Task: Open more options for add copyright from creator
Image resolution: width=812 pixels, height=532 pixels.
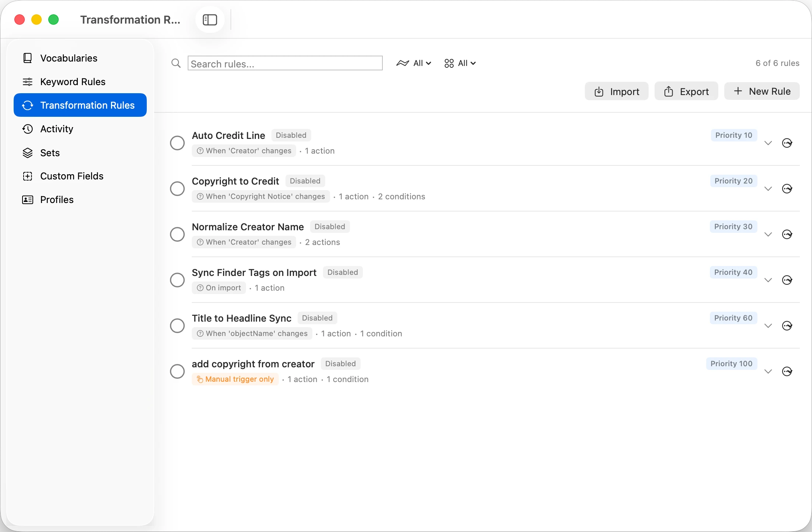Action: 787,371
